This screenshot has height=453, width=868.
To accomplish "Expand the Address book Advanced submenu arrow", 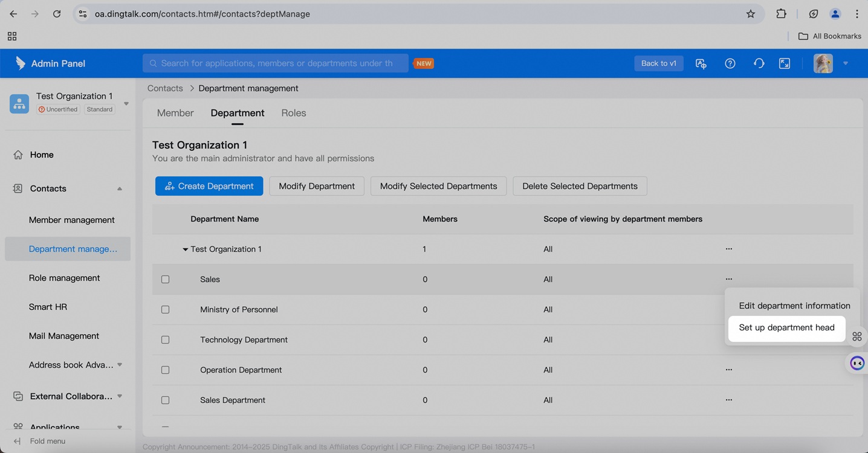I will point(120,365).
